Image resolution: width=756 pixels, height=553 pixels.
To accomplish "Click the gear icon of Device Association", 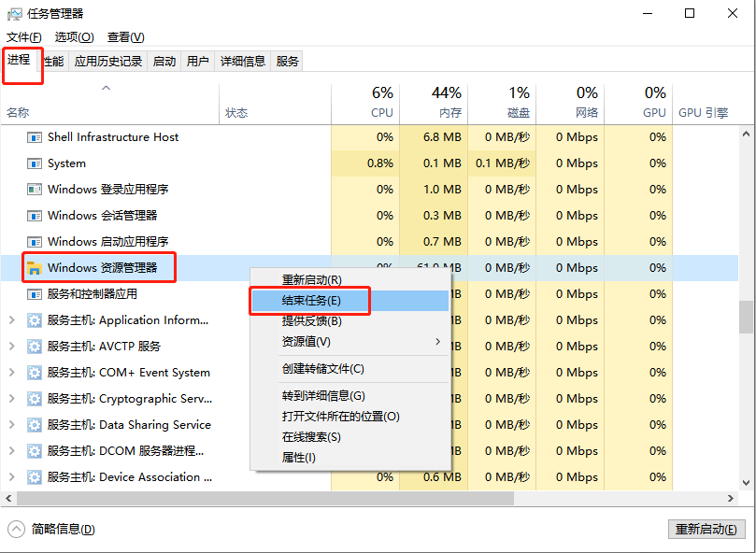I will (35, 477).
